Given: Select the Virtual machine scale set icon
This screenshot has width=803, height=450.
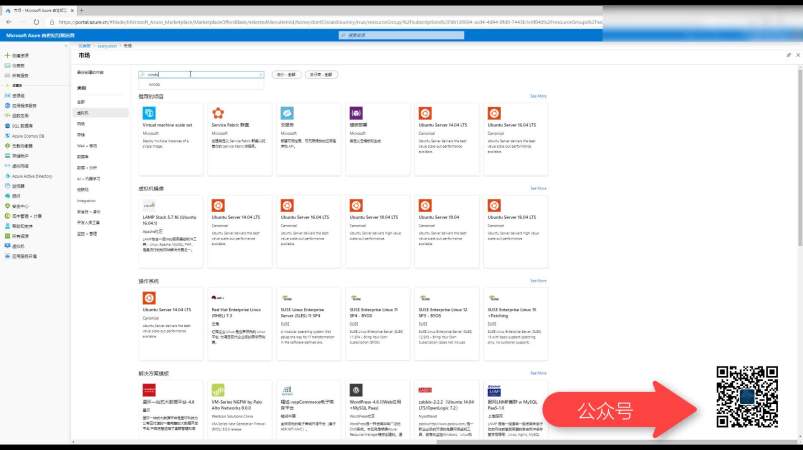Looking at the screenshot, I should [149, 113].
